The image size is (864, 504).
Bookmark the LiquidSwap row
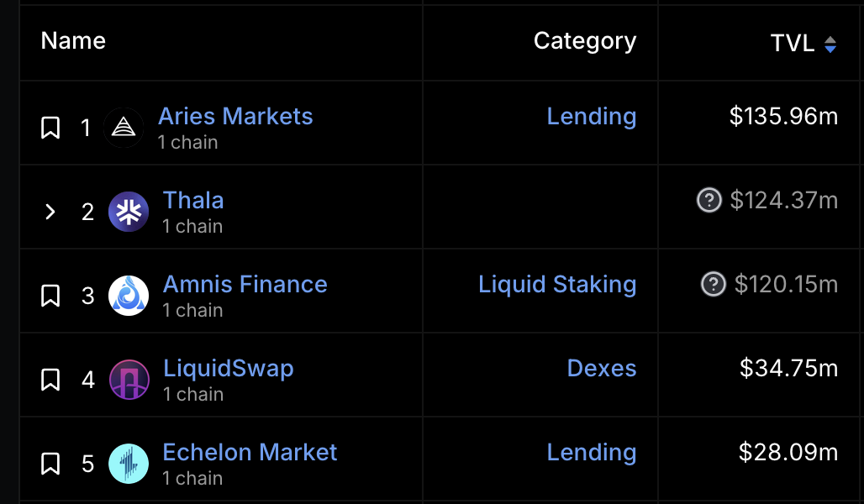point(50,380)
